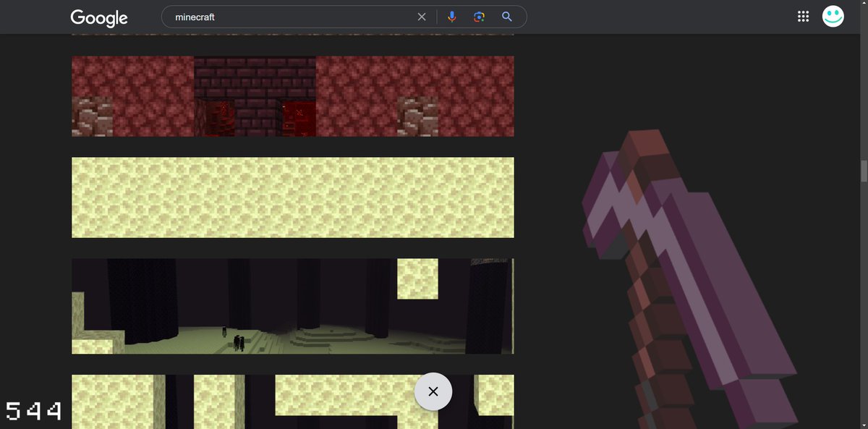Click the magnifying glass search button

point(507,17)
